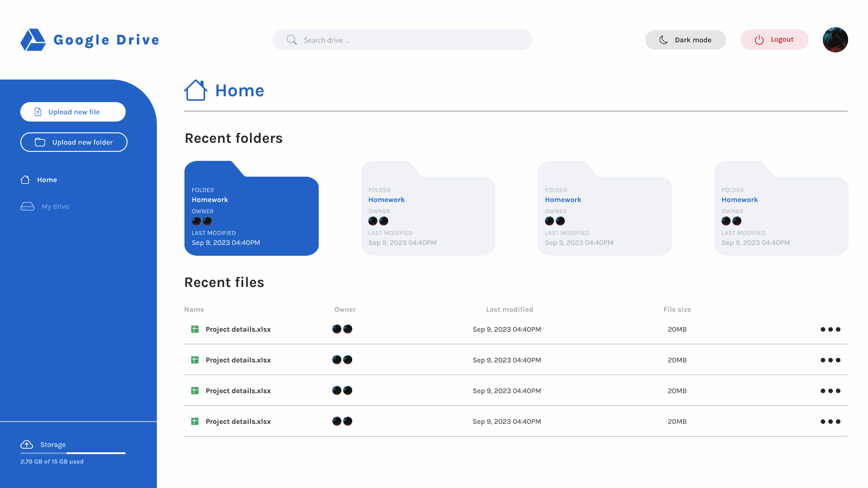Open the third Project details.xlsx file
Viewport: 868px width, 488px height.
click(238, 391)
